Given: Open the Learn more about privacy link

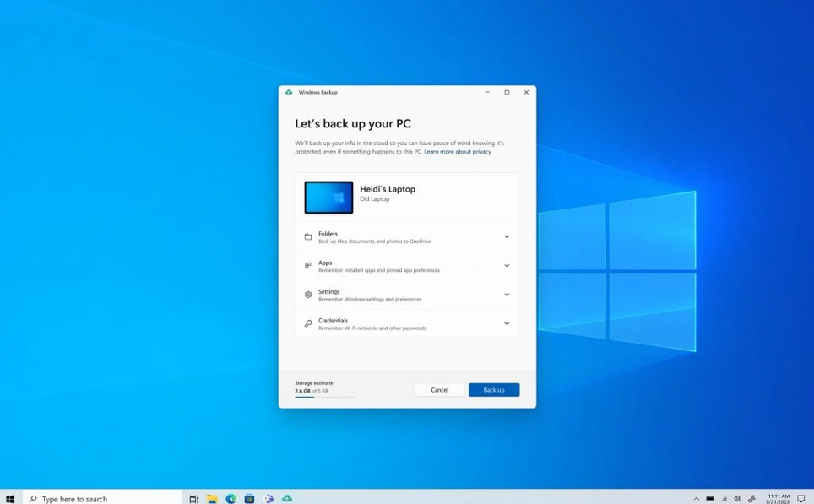Looking at the screenshot, I should point(458,152).
